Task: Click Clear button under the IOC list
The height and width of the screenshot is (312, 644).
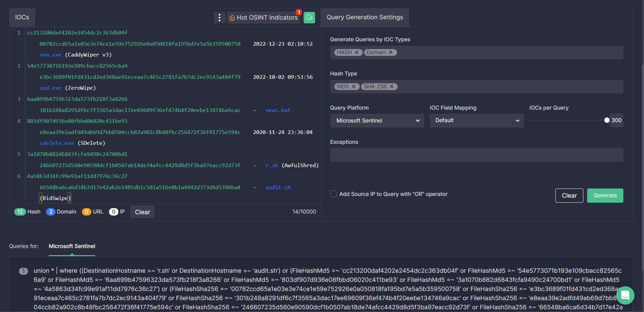Action: (x=142, y=212)
